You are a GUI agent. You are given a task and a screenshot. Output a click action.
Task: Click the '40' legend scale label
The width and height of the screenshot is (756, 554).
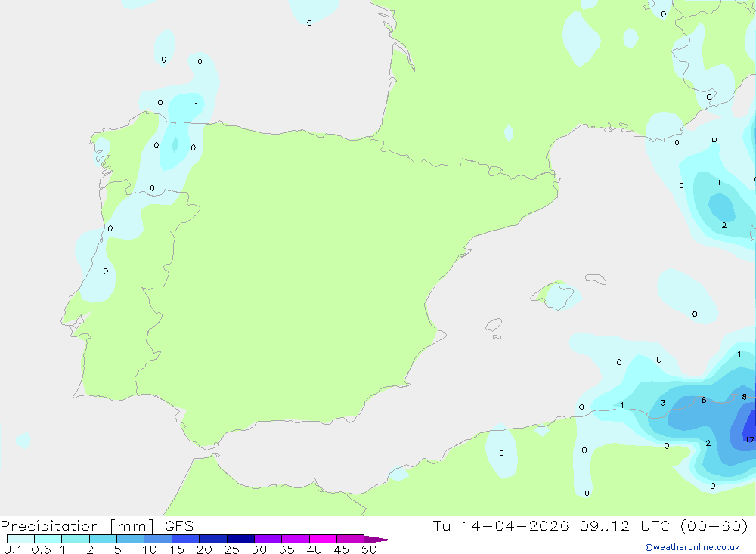[314, 549]
